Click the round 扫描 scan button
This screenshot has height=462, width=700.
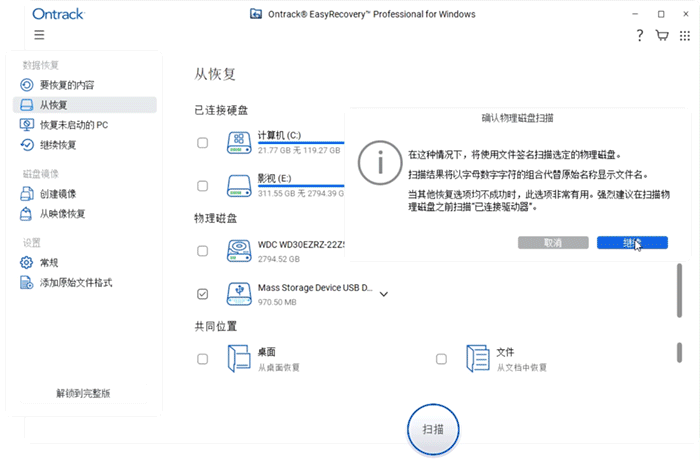click(433, 429)
